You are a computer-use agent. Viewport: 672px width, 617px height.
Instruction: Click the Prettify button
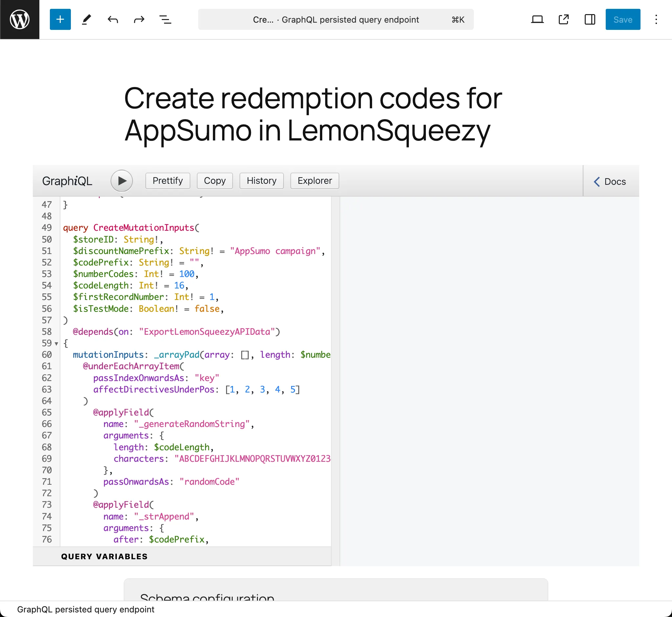pyautogui.click(x=168, y=181)
